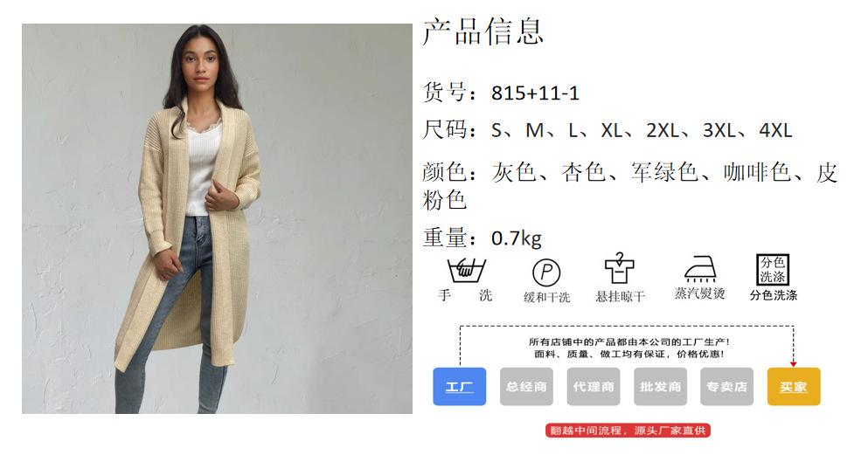Click the product number 815+11-1
868x455 pixels.
pos(535,93)
